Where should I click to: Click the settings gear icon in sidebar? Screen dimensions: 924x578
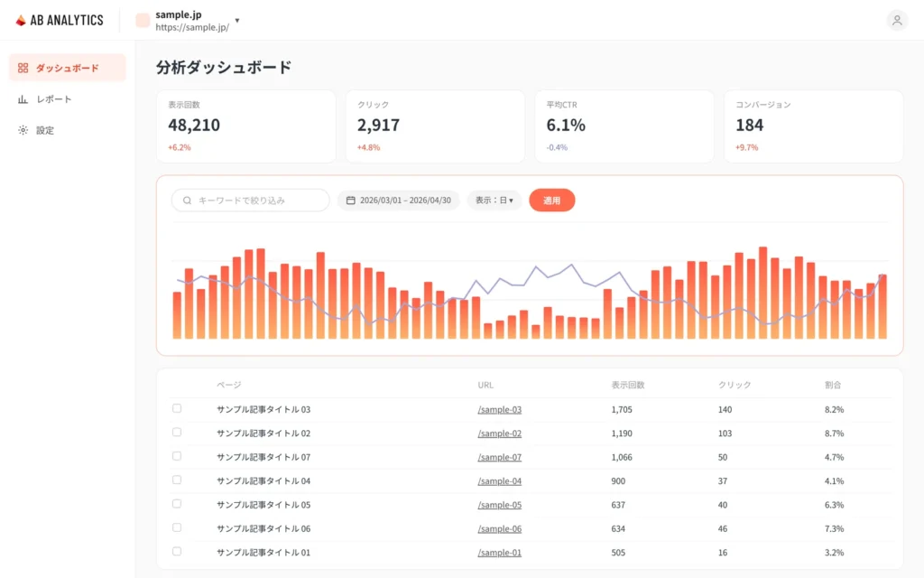[x=23, y=130]
